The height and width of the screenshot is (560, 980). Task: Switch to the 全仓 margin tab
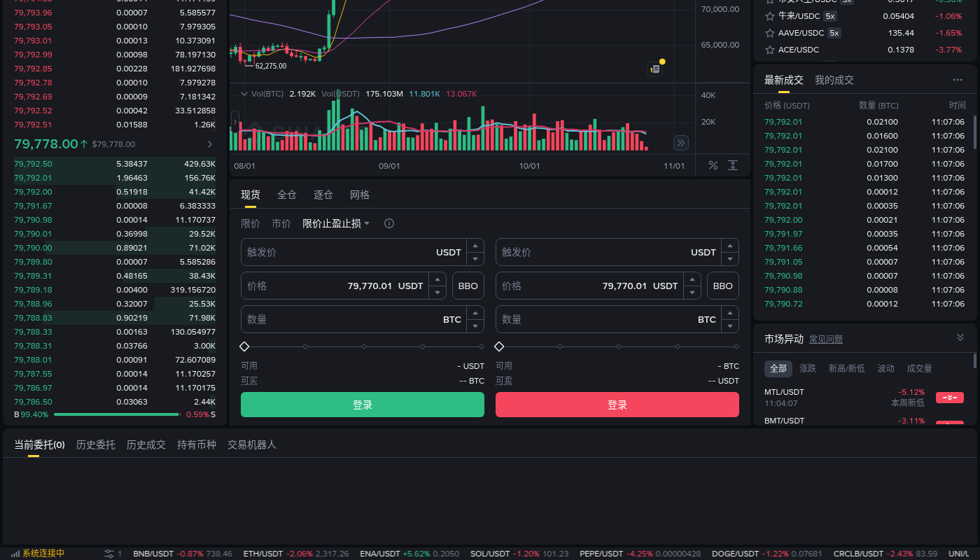[x=287, y=195]
